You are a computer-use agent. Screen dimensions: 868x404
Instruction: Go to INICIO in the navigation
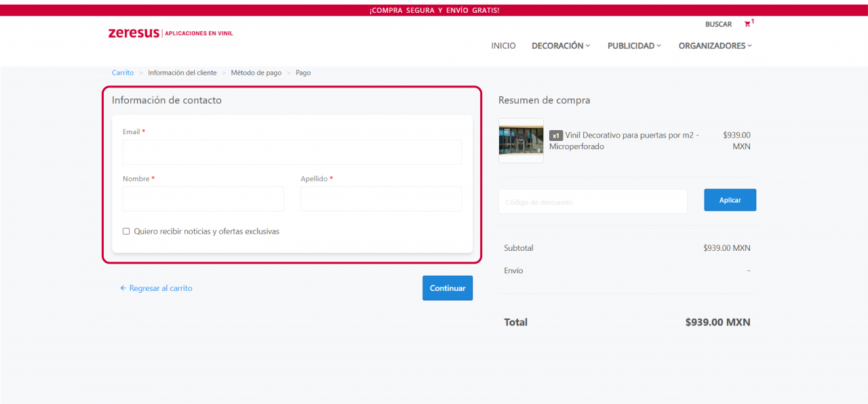(x=503, y=46)
